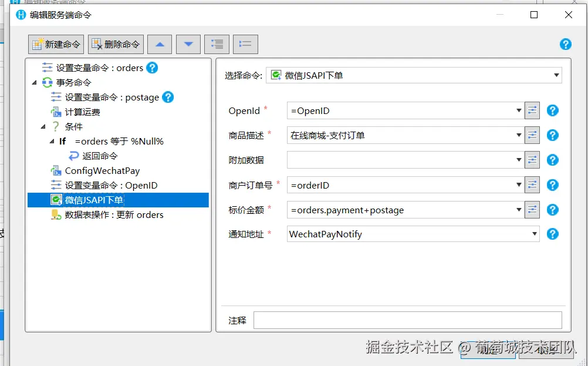Click the 商品描述 formula editor icon
The height and width of the screenshot is (366, 588).
pyautogui.click(x=532, y=135)
